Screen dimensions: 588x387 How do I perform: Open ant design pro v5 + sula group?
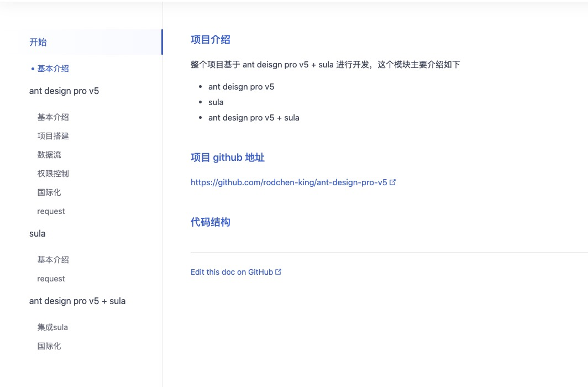point(77,301)
